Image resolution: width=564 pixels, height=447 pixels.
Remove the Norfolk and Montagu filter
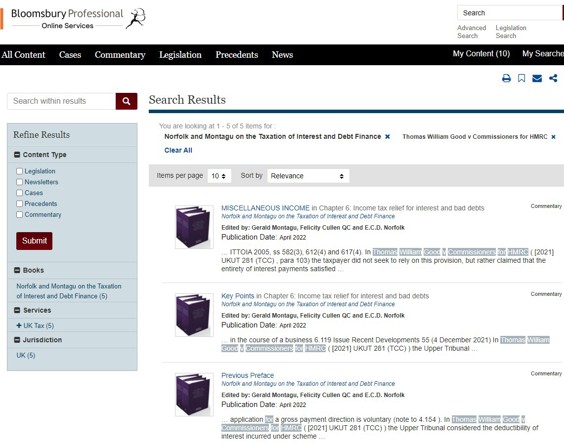click(387, 137)
